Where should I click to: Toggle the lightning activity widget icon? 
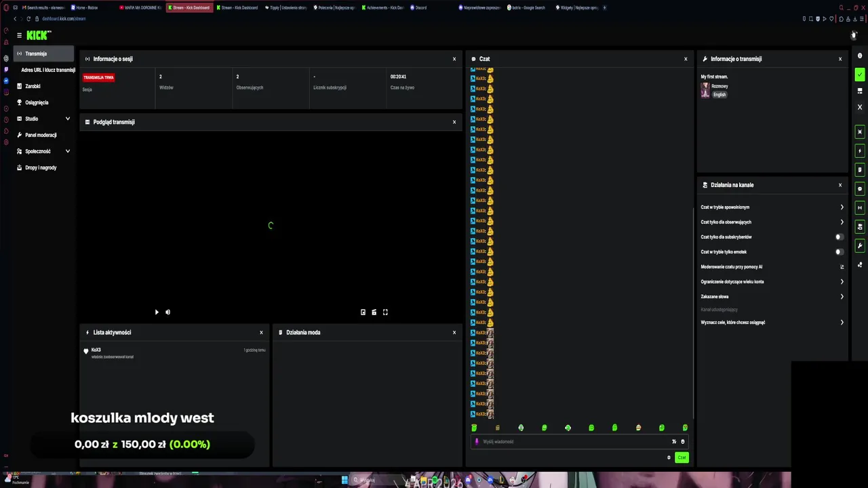pos(860,151)
